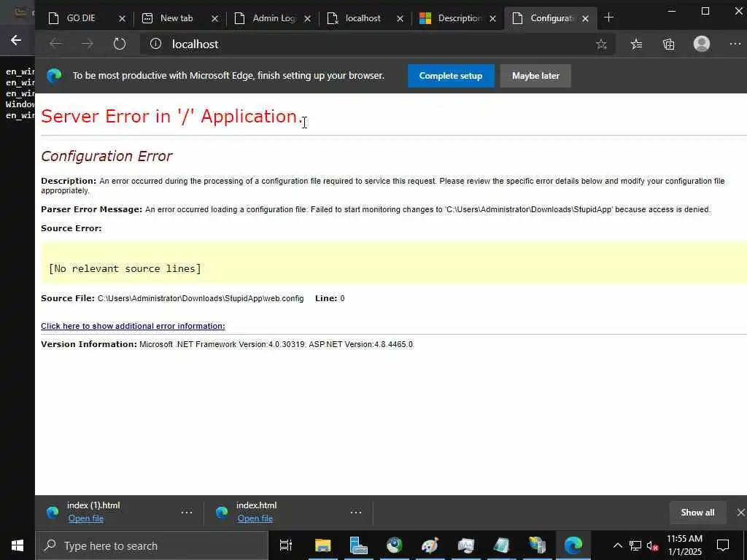Click the index.html download icon
The width and height of the screenshot is (747, 560).
pos(222,513)
